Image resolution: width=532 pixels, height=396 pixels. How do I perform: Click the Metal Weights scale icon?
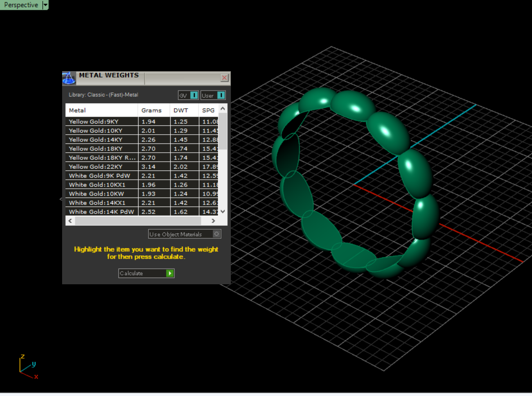click(x=69, y=78)
